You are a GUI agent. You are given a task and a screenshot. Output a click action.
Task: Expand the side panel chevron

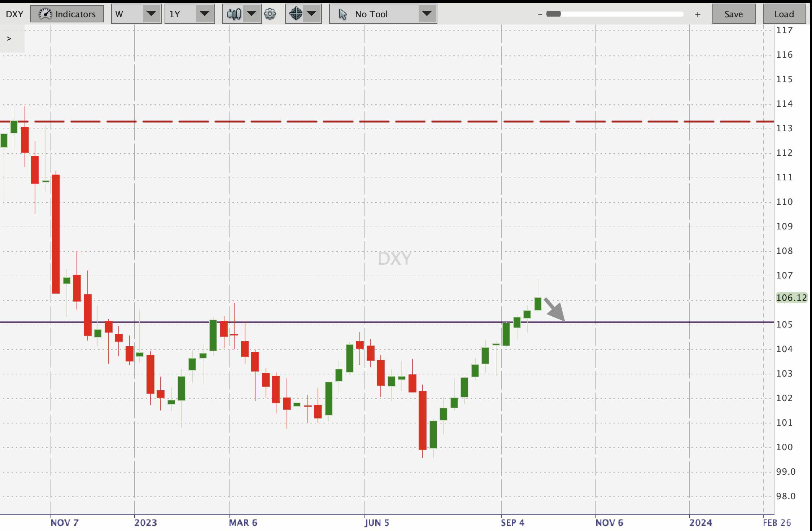tap(9, 39)
